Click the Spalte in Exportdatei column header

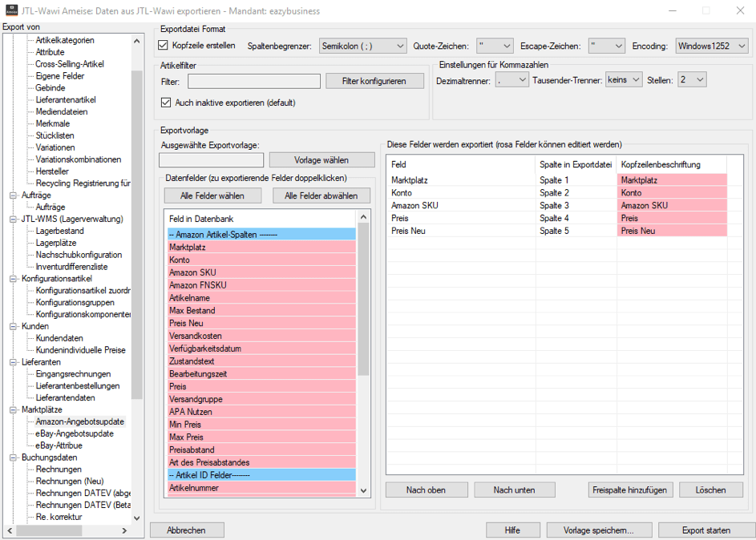[576, 164]
